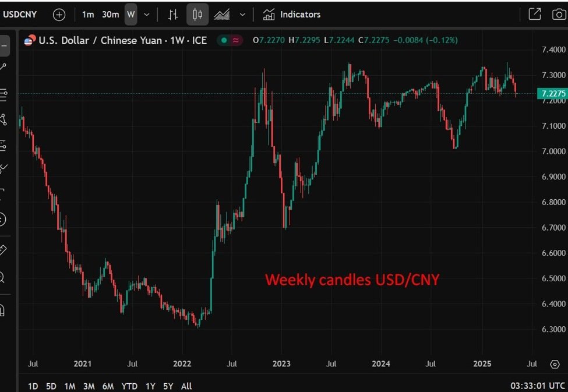Open chart in popup window icon
The image size is (568, 392).
[x=534, y=15]
